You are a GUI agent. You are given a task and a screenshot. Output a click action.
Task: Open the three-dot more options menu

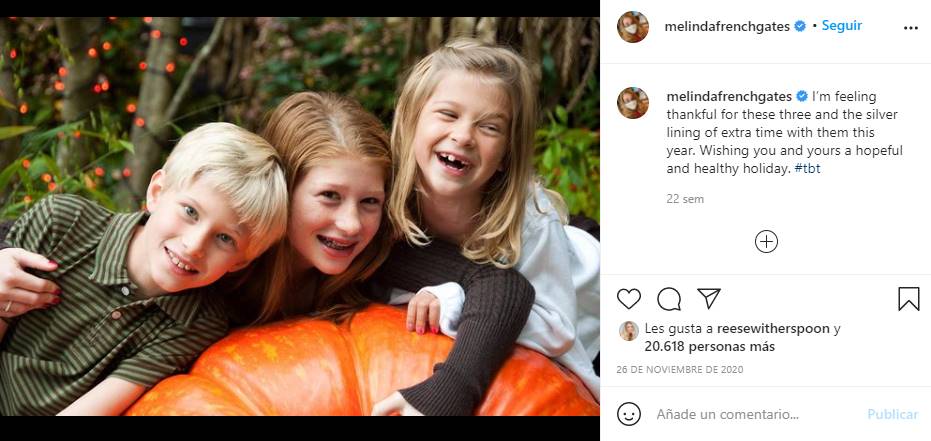(910, 28)
